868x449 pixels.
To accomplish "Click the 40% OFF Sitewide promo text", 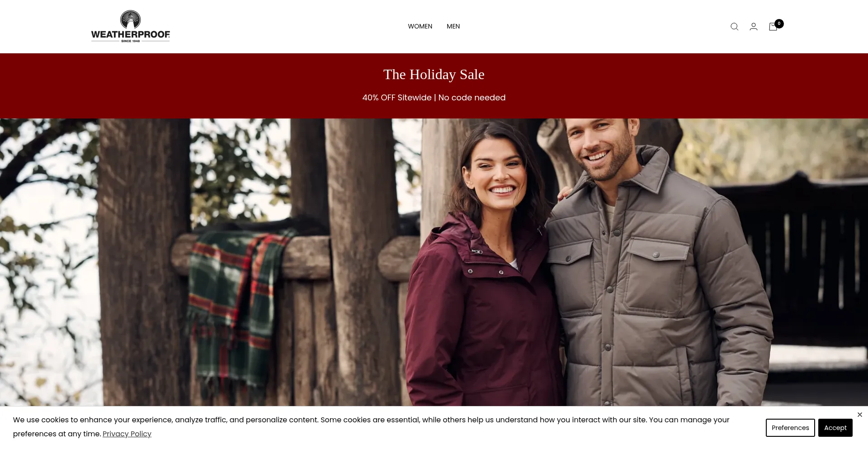I will pyautogui.click(x=397, y=98).
